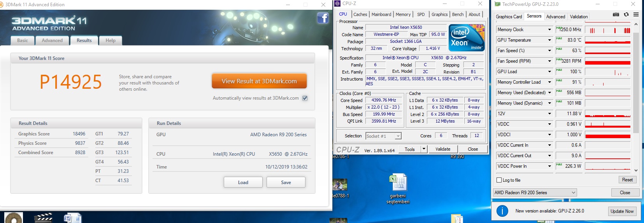Click the info icon in update notice
Viewport: 644px width, 223px height.
[x=502, y=211]
